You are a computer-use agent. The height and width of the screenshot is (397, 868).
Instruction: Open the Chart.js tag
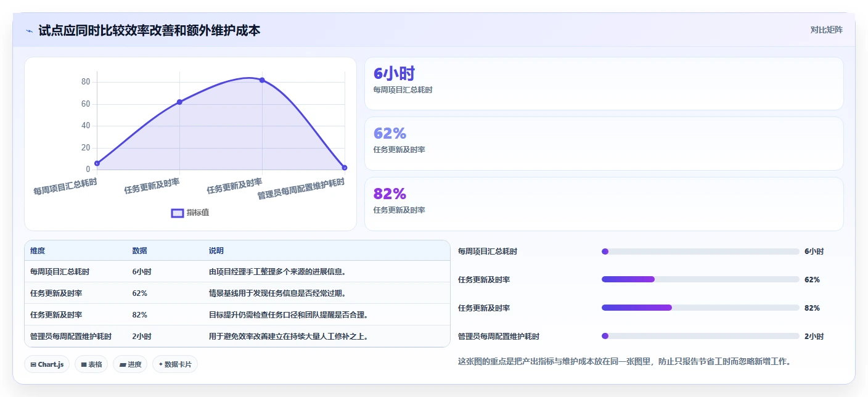tap(47, 364)
